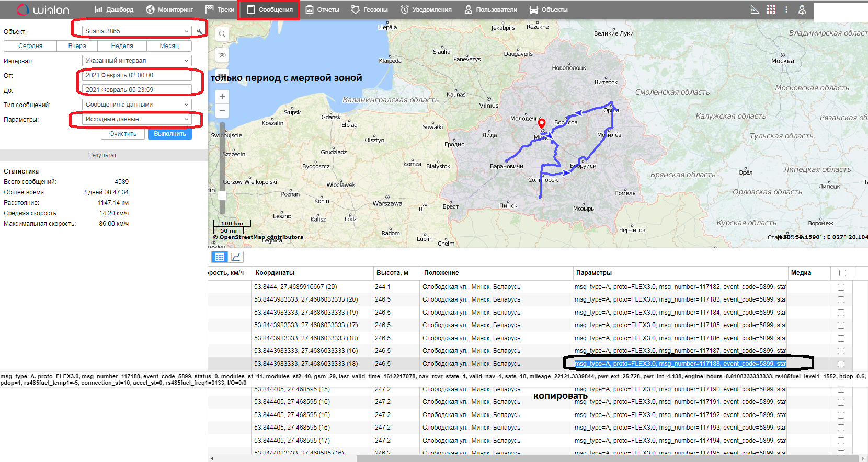Switch to chart view icon
This screenshot has height=462, width=868.
pyautogui.click(x=236, y=257)
